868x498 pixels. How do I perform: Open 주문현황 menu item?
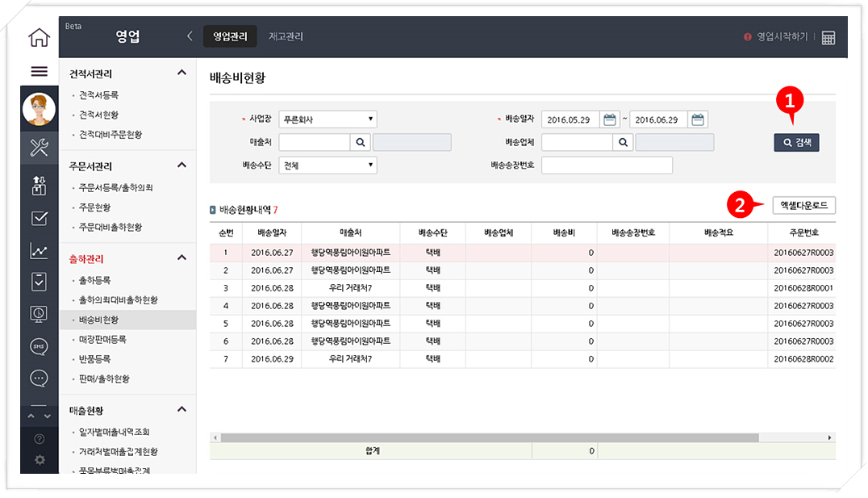(94, 207)
